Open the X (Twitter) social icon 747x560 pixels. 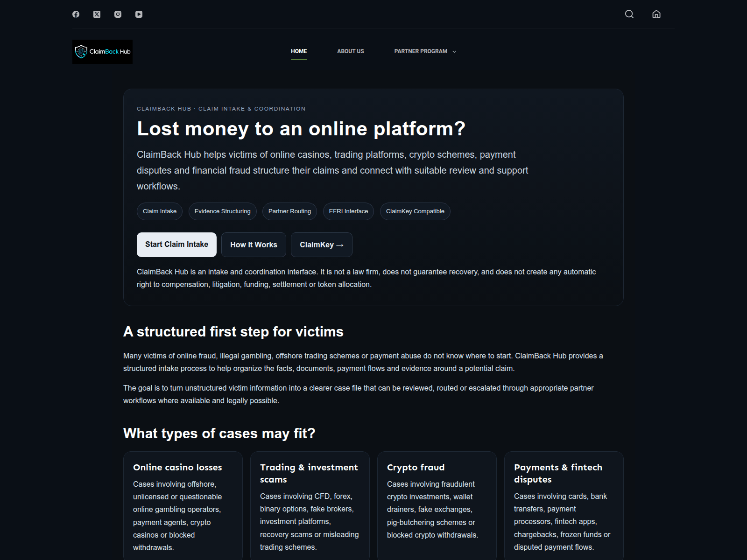click(97, 14)
